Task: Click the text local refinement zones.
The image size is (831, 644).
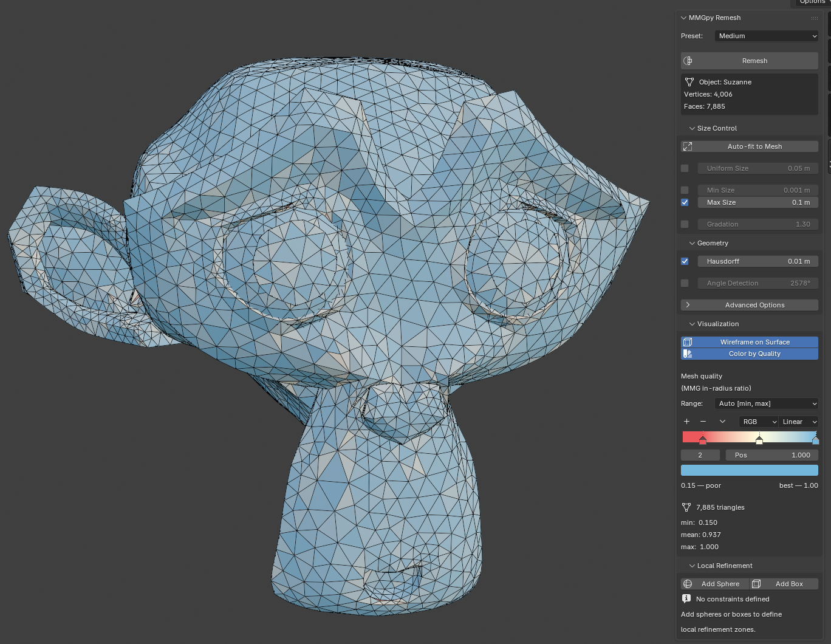Action: tap(718, 629)
